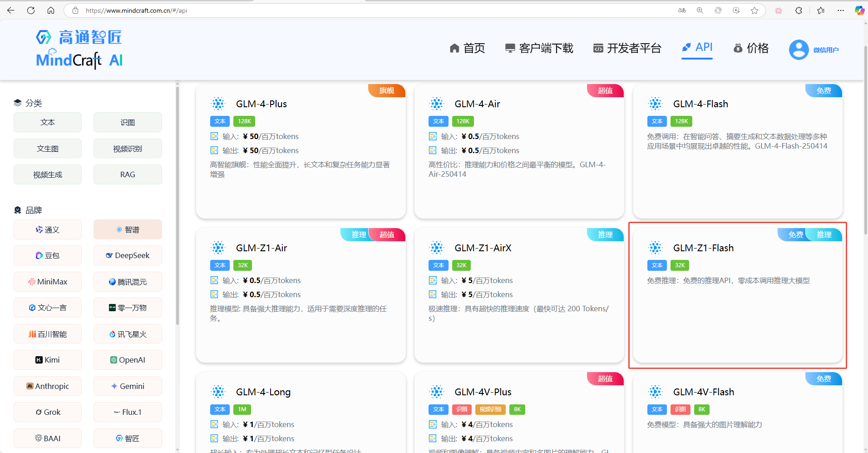Viewport: 868px width, 453px height.
Task: Open Copilot icon in browser toolbar
Action: pyautogui.click(x=859, y=10)
